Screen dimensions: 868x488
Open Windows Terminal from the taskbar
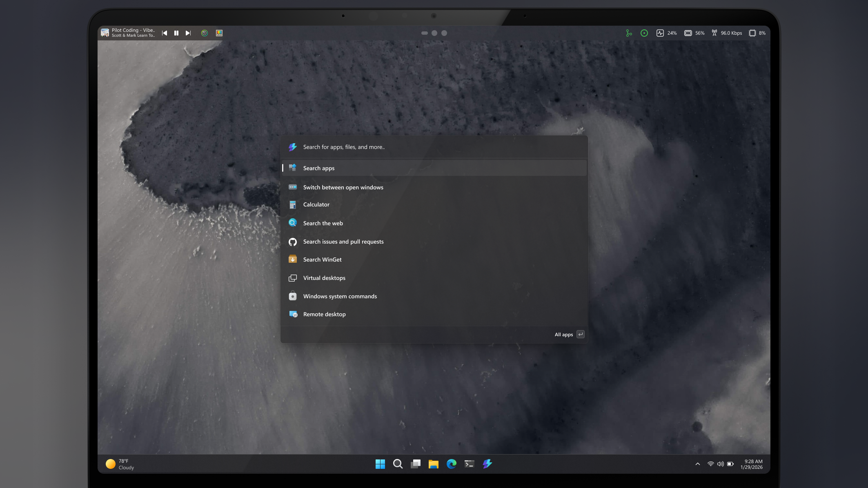pos(469,464)
